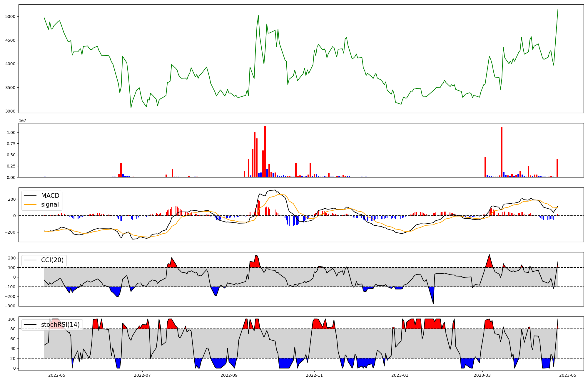Viewport: 588px width, 382px height.
Task: Click the 1e7 volume scale exponent label
Action: tap(22, 121)
